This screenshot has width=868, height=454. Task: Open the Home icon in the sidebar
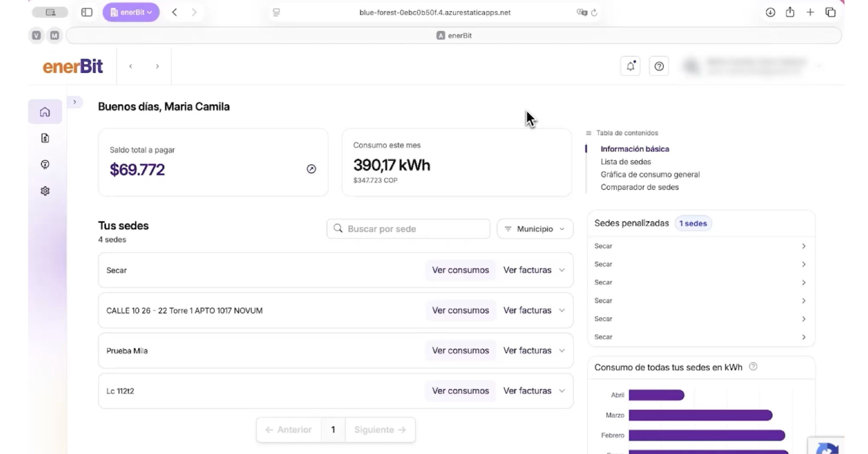coord(45,112)
